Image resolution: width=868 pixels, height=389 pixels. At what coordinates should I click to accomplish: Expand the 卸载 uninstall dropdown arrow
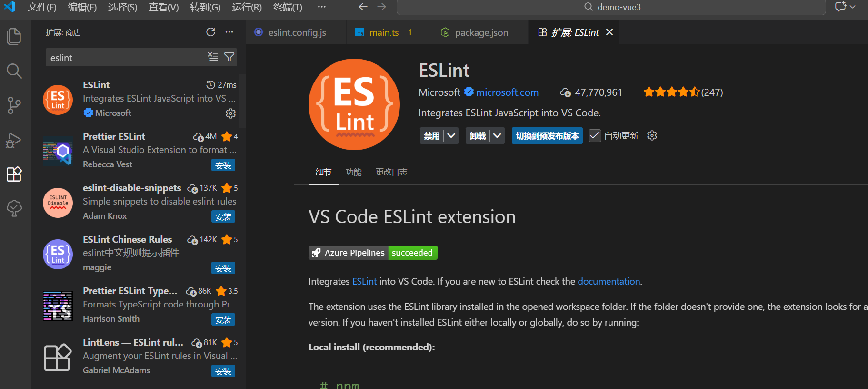coord(497,135)
